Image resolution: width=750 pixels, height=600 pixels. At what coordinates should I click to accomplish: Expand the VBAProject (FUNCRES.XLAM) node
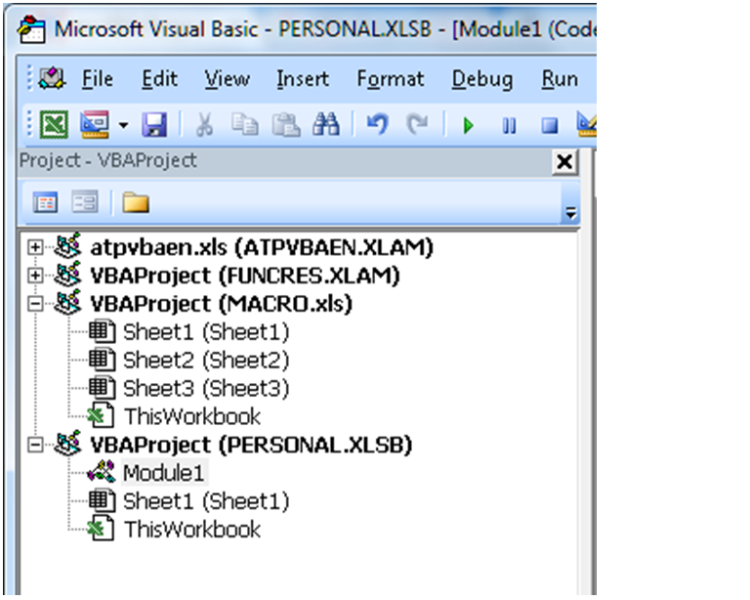point(37,275)
